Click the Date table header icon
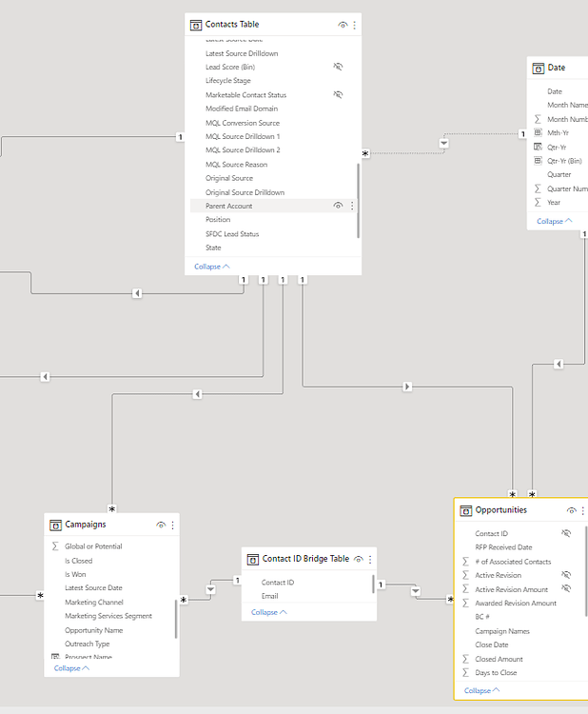The image size is (588, 714). (x=539, y=69)
